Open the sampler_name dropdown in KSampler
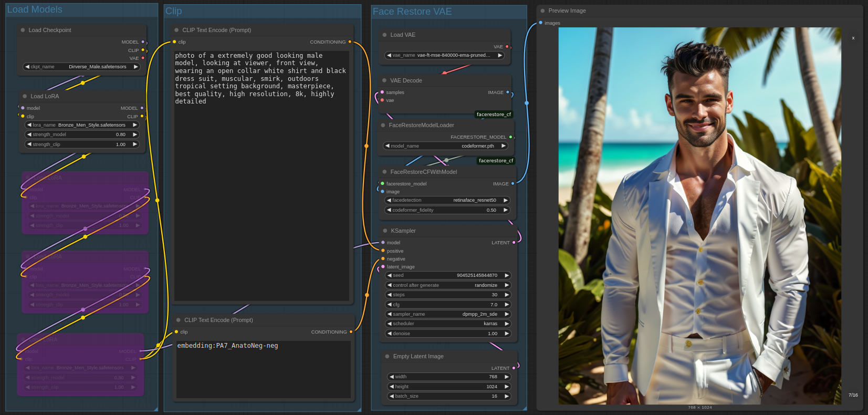Viewport: 868px width, 415px height. coord(448,314)
